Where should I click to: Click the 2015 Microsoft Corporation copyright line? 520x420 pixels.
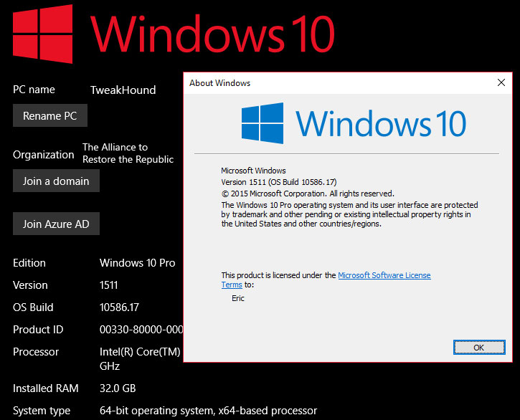coord(308,194)
